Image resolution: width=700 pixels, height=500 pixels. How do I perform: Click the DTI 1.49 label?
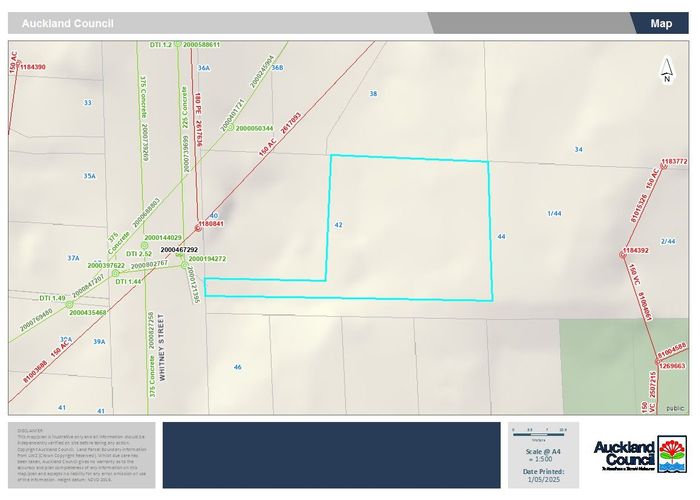(x=52, y=298)
